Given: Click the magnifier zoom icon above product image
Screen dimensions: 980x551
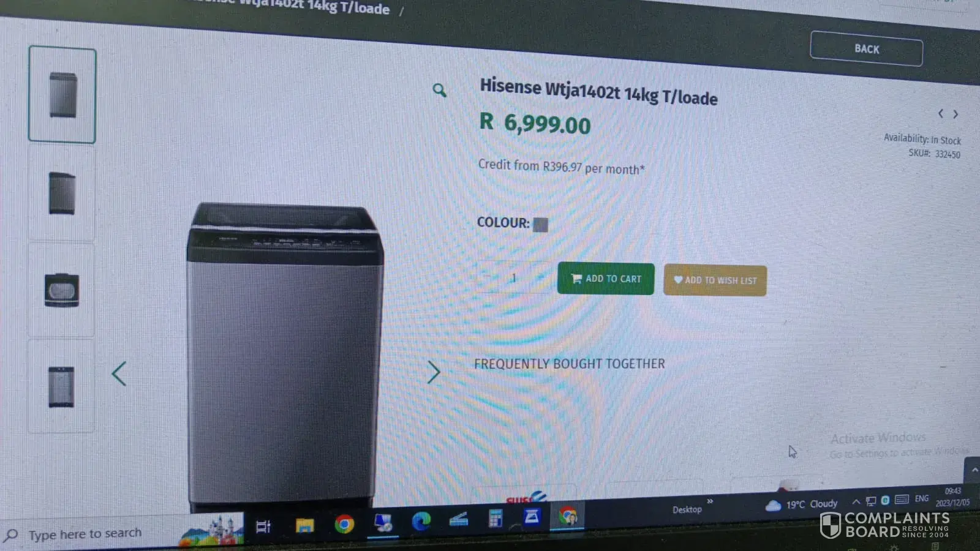Looking at the screenshot, I should click(x=439, y=91).
